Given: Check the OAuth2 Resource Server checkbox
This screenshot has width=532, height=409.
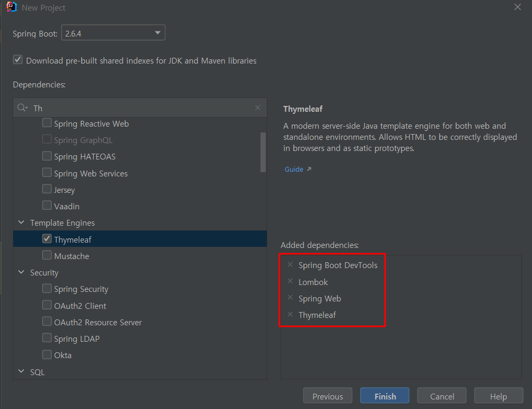Looking at the screenshot, I should point(47,321).
